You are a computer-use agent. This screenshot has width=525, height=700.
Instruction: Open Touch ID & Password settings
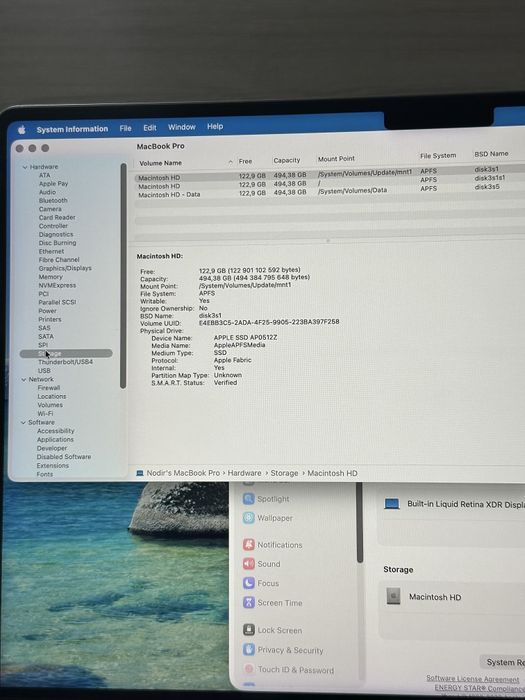[x=288, y=670]
